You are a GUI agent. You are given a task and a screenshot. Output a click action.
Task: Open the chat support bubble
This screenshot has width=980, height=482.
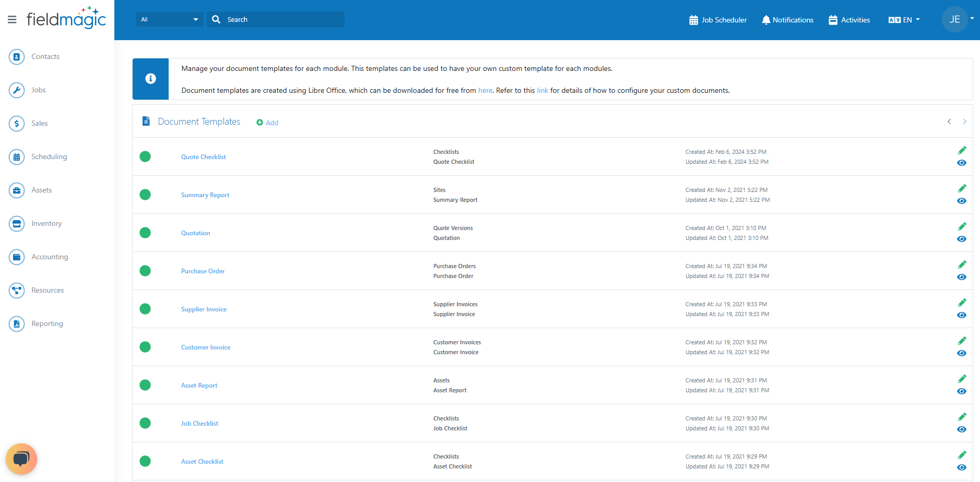pos(21,459)
